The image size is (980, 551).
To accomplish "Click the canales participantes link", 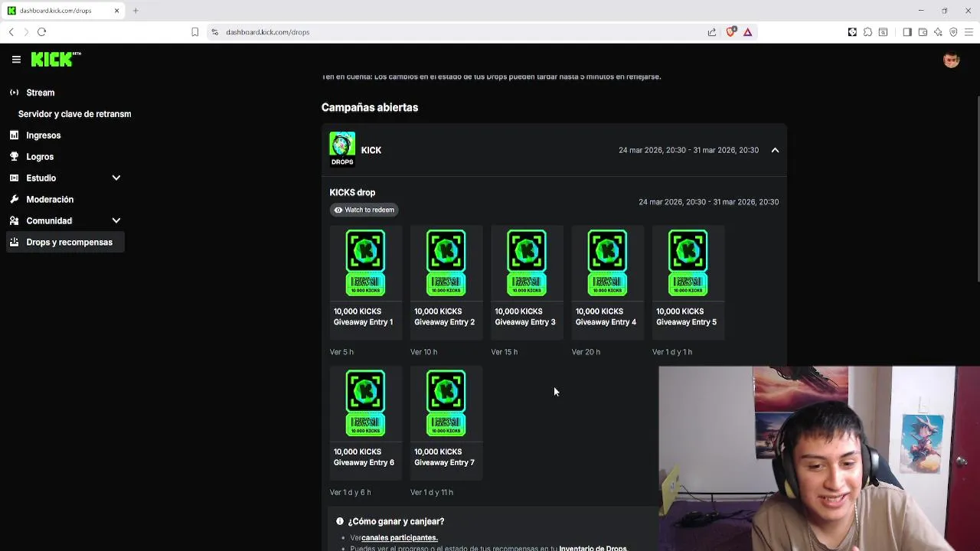I will pyautogui.click(x=399, y=538).
